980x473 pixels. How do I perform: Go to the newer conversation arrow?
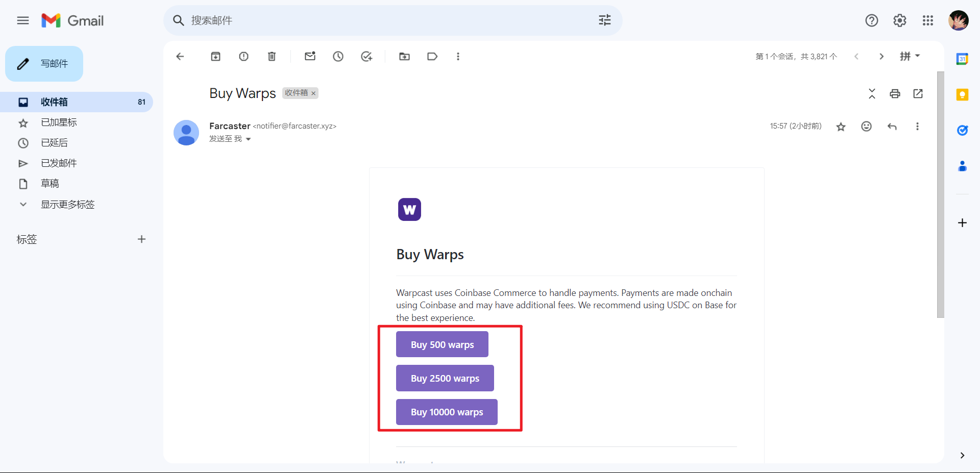856,56
